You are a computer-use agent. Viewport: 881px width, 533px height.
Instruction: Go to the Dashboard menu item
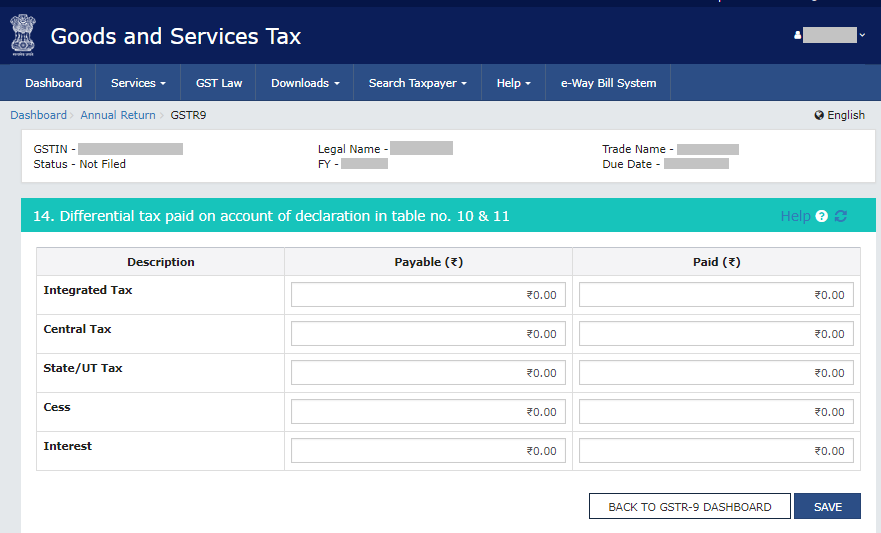(54, 83)
